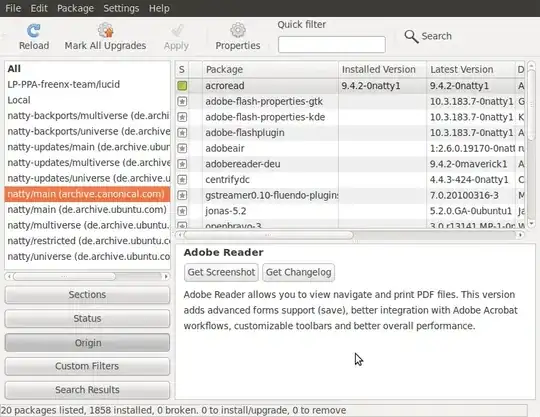The image size is (540, 417).
Task: Toggle status box for gstreamer0.10-fluendo-plugins
Action: (182, 195)
